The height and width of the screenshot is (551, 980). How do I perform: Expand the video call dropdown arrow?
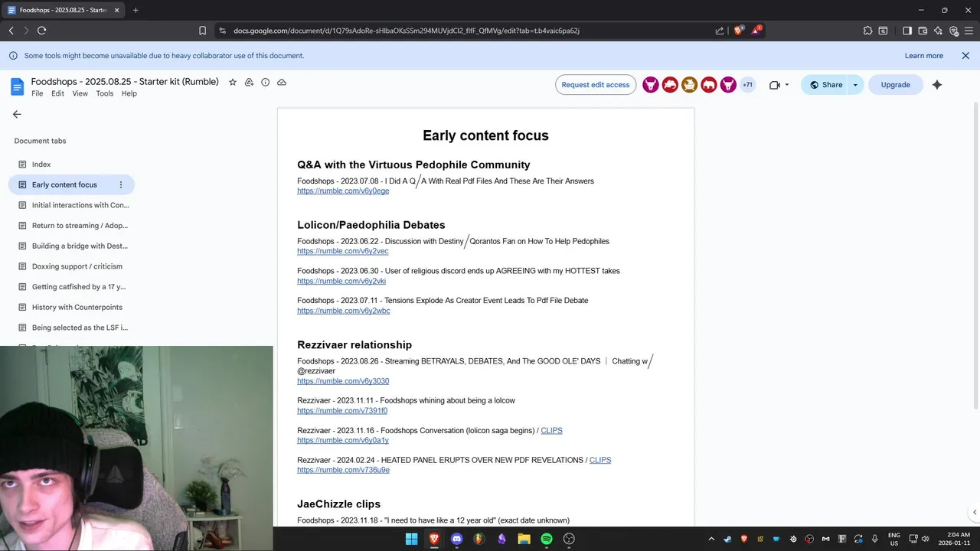pos(787,85)
